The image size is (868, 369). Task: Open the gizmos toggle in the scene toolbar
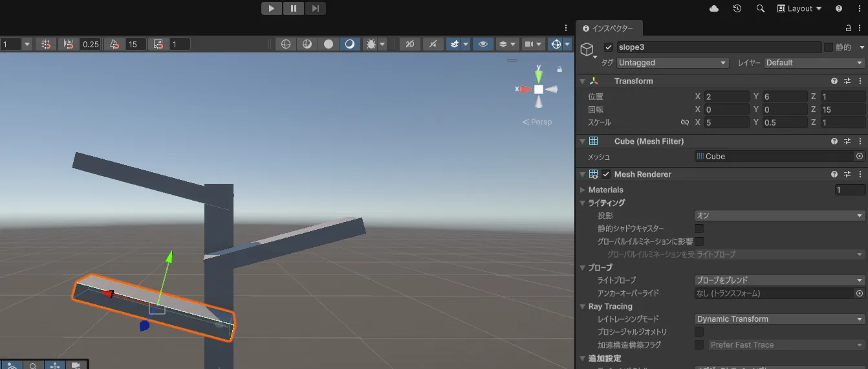tap(554, 44)
